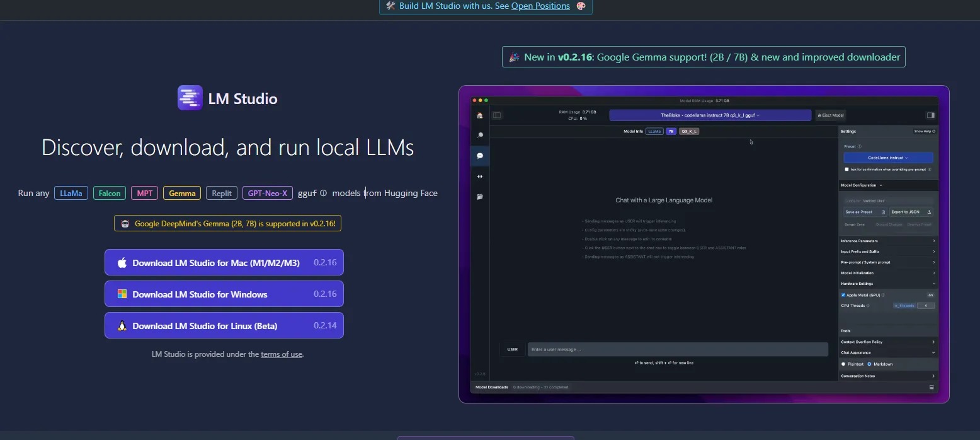Image resolution: width=980 pixels, height=440 pixels.
Task: Click 'Chat with a Large Language Model' heading
Action: point(664,200)
